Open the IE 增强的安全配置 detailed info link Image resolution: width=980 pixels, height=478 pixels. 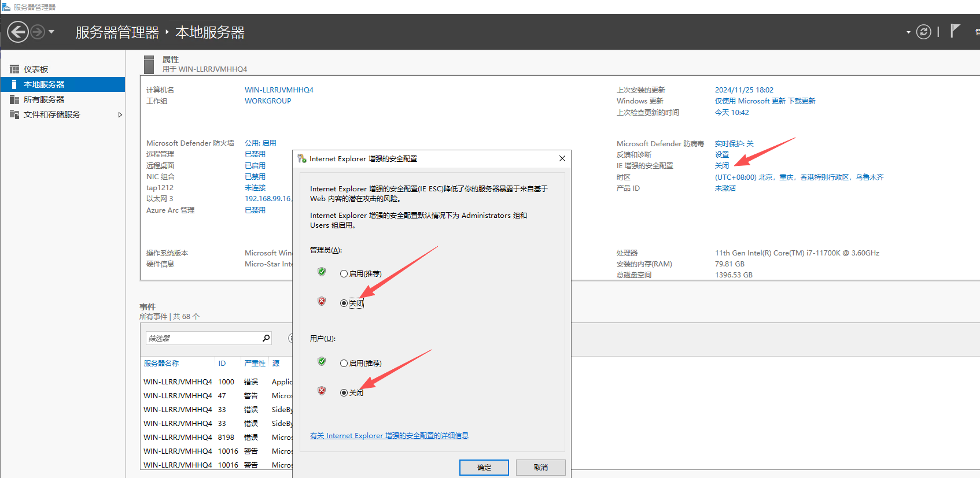click(x=389, y=436)
